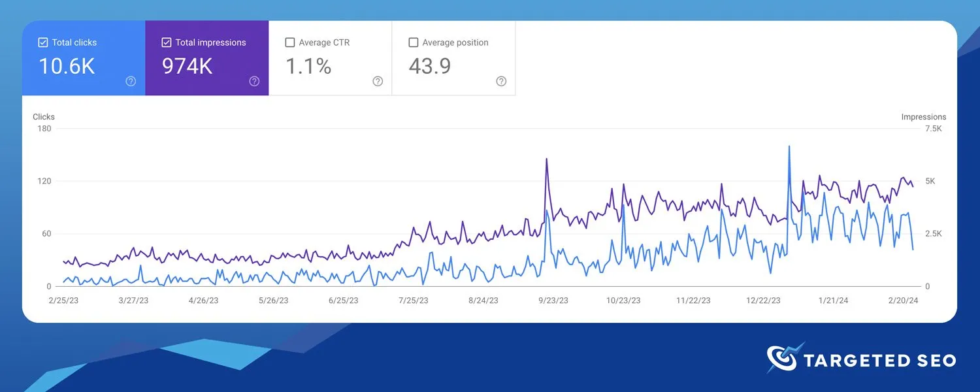Open help icon in Average position card
The height and width of the screenshot is (392, 980).
pos(501,82)
